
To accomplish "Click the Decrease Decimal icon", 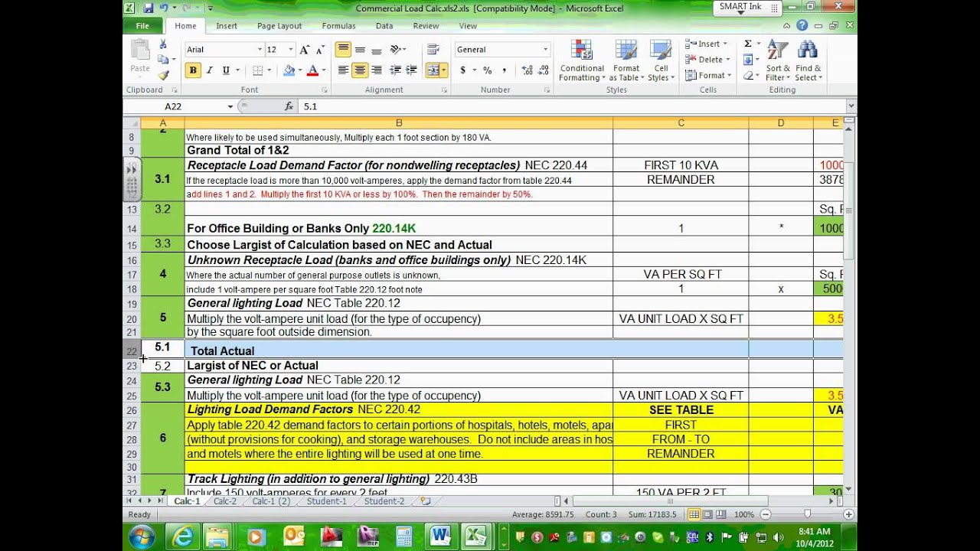I will 543,70.
